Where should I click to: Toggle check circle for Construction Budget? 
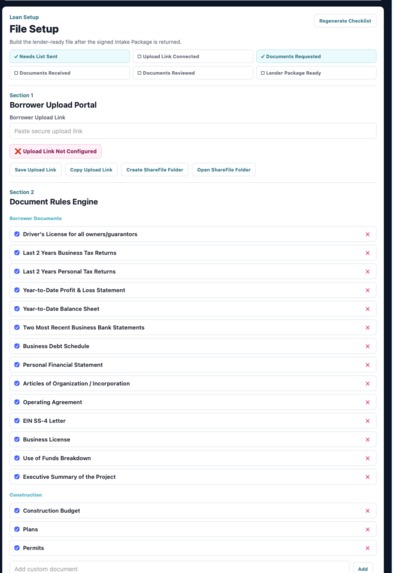click(17, 510)
